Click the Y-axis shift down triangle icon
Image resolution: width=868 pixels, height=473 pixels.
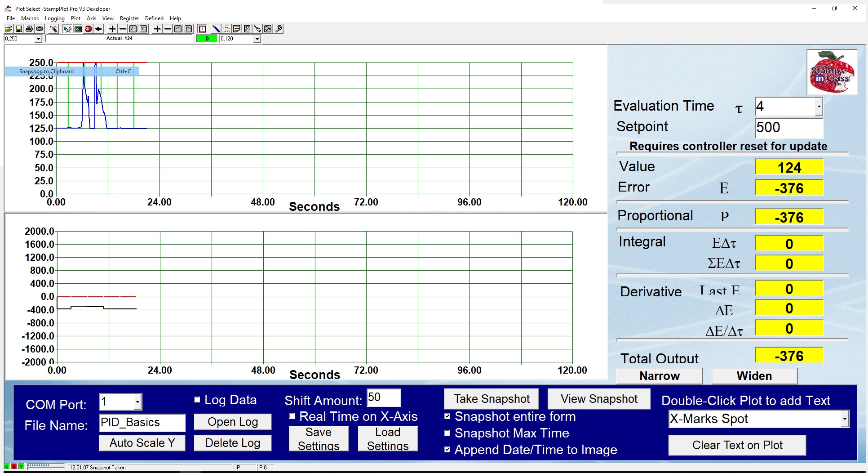click(x=143, y=29)
